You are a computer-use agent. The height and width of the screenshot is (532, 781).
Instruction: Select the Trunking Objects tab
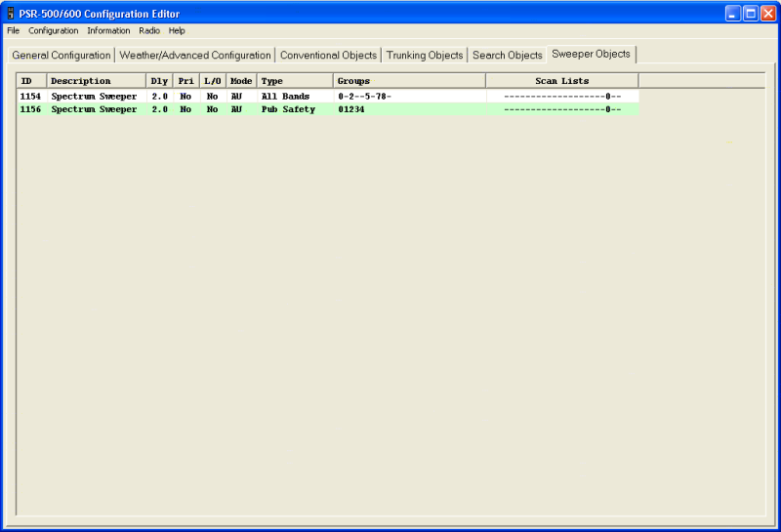pos(425,56)
